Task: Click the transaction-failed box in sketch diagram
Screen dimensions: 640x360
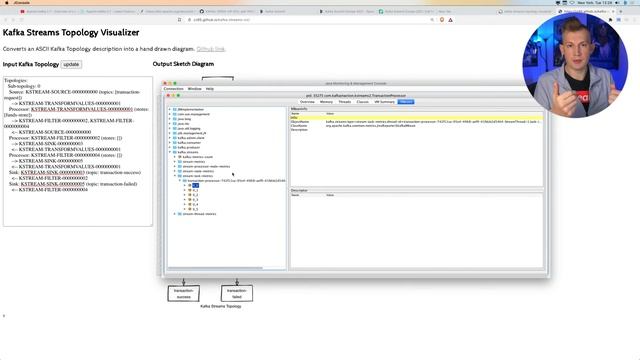Action: (x=237, y=293)
